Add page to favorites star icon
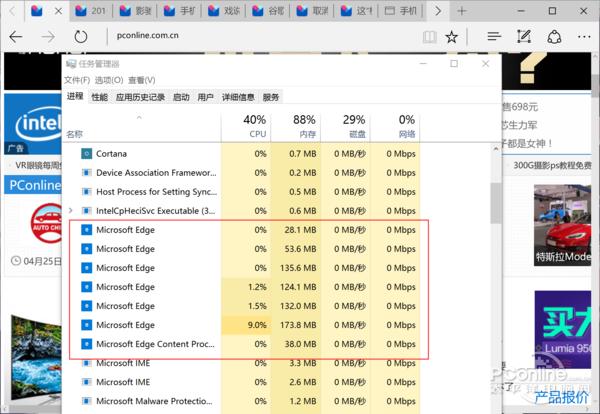600x414 pixels. pos(452,37)
